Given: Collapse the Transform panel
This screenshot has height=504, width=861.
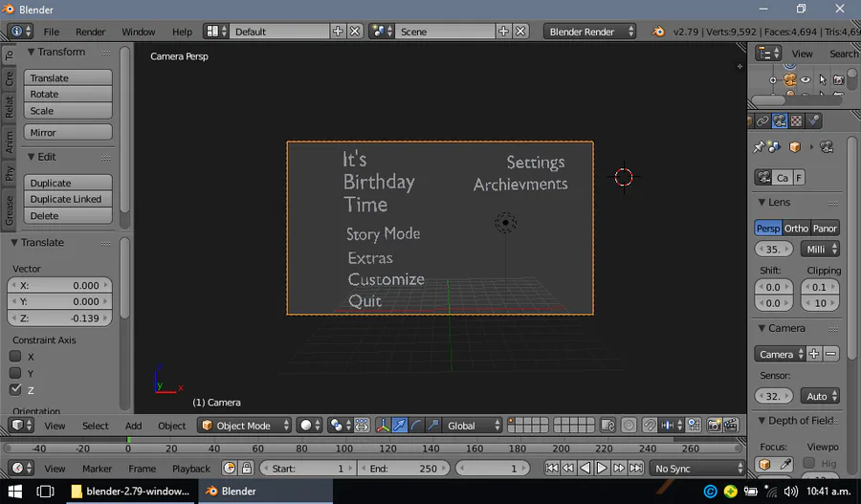Looking at the screenshot, I should (32, 53).
